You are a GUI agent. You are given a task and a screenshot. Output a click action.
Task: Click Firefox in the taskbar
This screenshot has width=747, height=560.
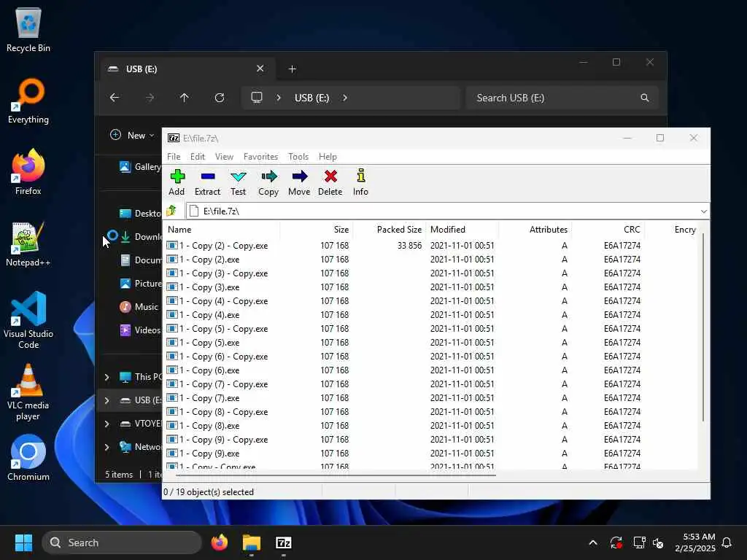(220, 542)
